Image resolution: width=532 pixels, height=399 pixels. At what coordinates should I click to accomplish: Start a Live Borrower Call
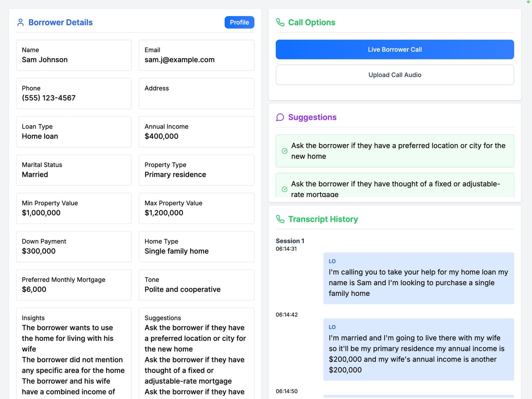[394, 50]
